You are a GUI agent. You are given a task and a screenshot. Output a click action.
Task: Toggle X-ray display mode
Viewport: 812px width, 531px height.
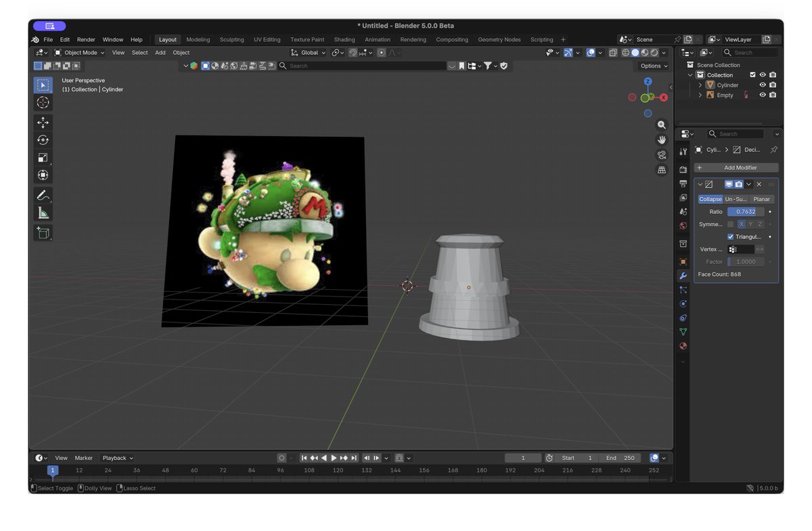point(612,53)
